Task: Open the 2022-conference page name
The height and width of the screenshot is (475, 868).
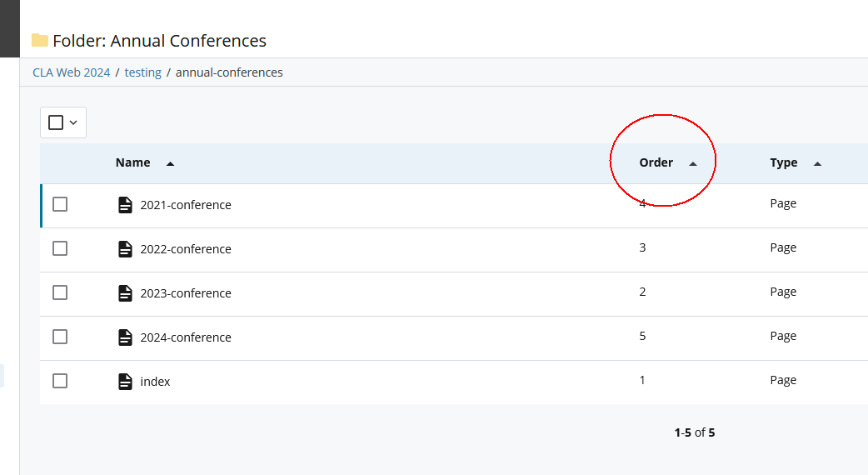Action: 186,249
